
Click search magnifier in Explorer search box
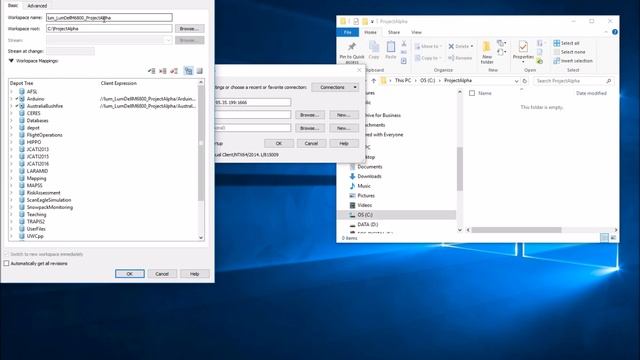coord(609,81)
